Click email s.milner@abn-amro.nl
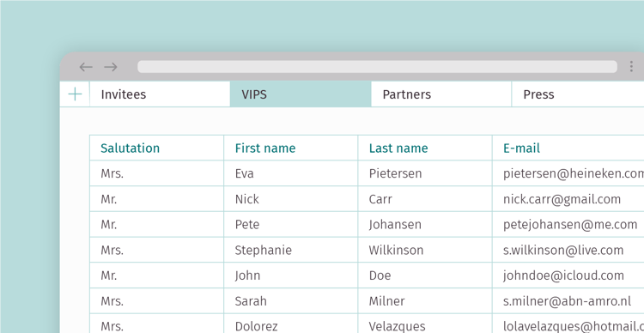 [568, 300]
